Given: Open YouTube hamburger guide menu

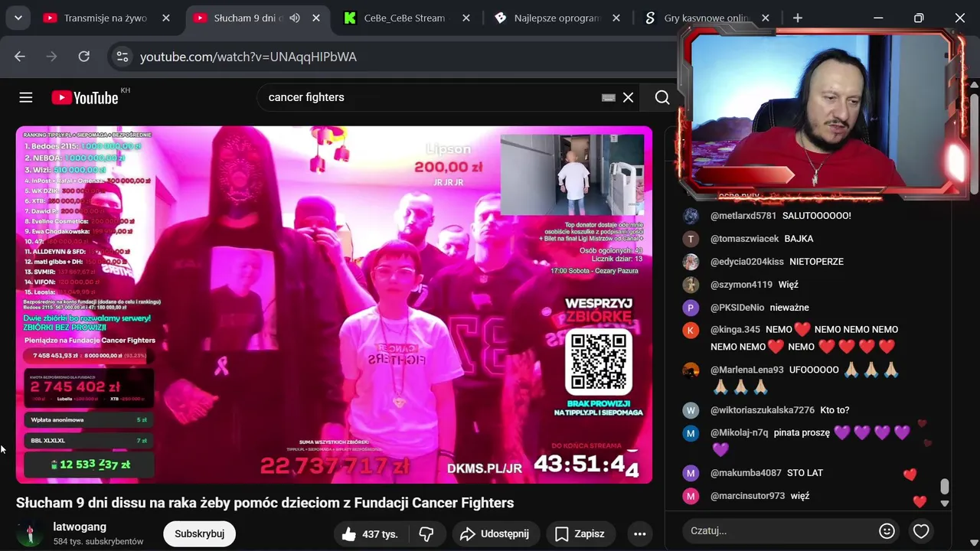Looking at the screenshot, I should pos(26,97).
